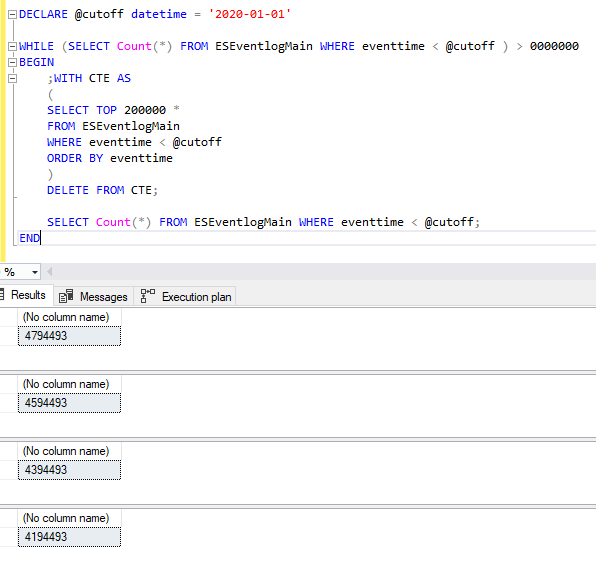This screenshot has height=567, width=596.
Task: Open the Execution plan tab
Action: point(185,297)
